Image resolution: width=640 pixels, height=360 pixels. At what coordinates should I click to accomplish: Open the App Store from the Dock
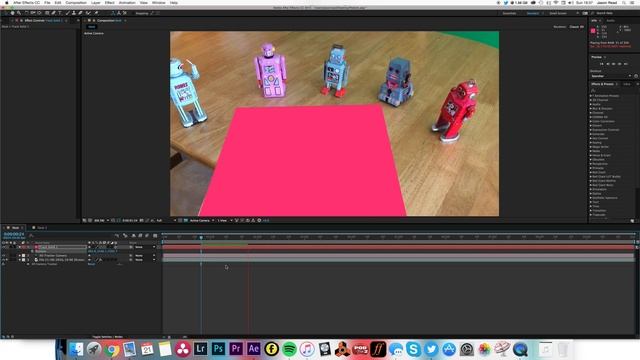point(449,349)
